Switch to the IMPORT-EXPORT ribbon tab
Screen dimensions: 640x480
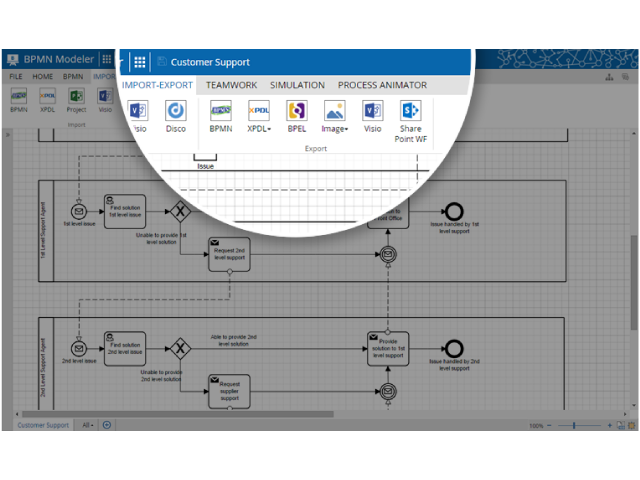[x=158, y=85]
